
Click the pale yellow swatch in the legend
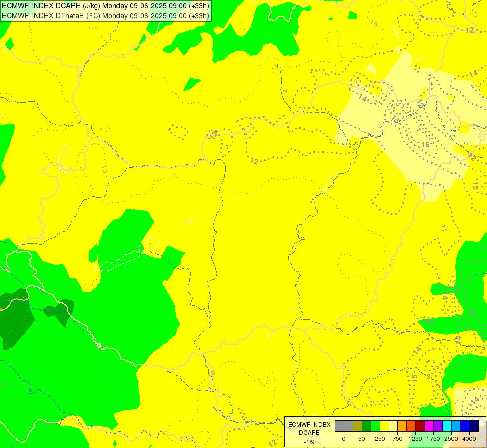(x=393, y=426)
